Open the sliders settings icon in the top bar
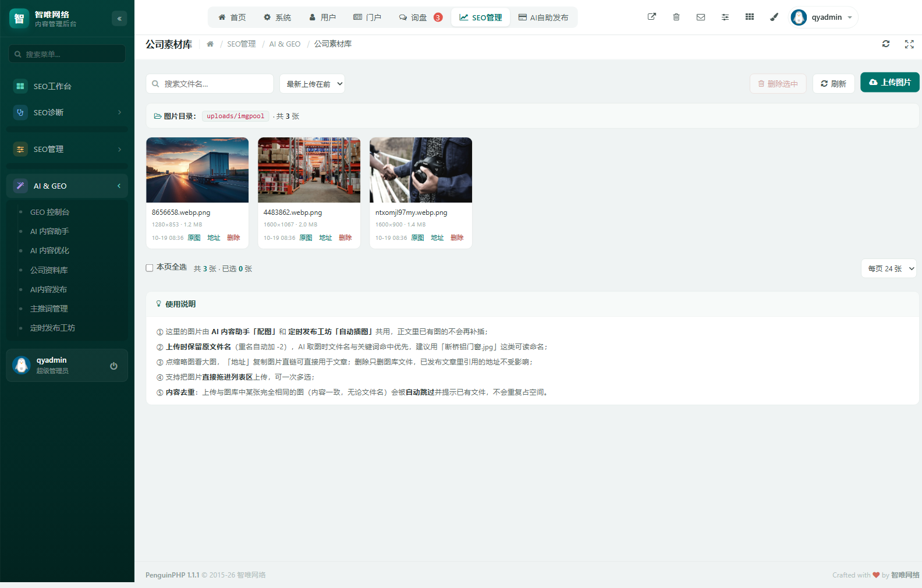Viewport: 922px width, 588px height. [725, 17]
